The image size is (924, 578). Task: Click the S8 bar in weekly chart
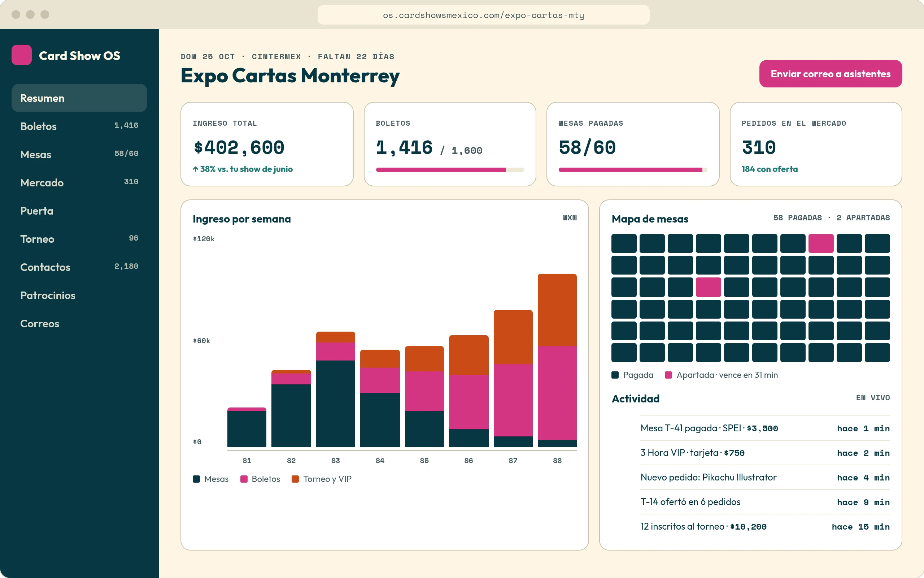point(557,361)
